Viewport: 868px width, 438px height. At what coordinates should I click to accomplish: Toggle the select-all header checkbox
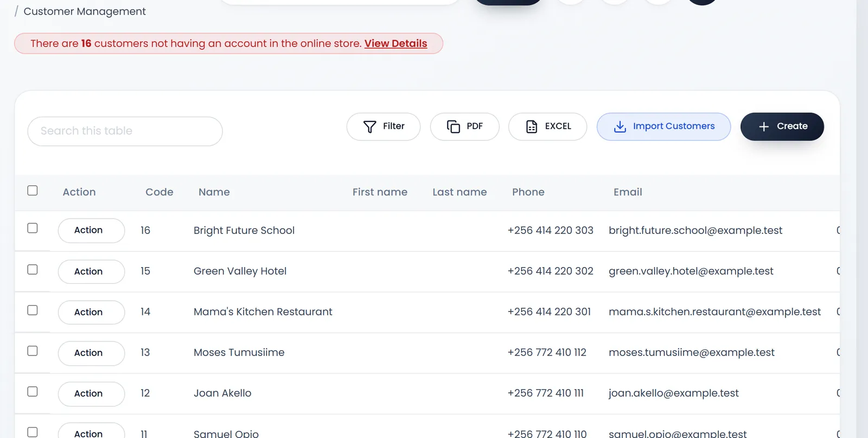[x=33, y=191]
